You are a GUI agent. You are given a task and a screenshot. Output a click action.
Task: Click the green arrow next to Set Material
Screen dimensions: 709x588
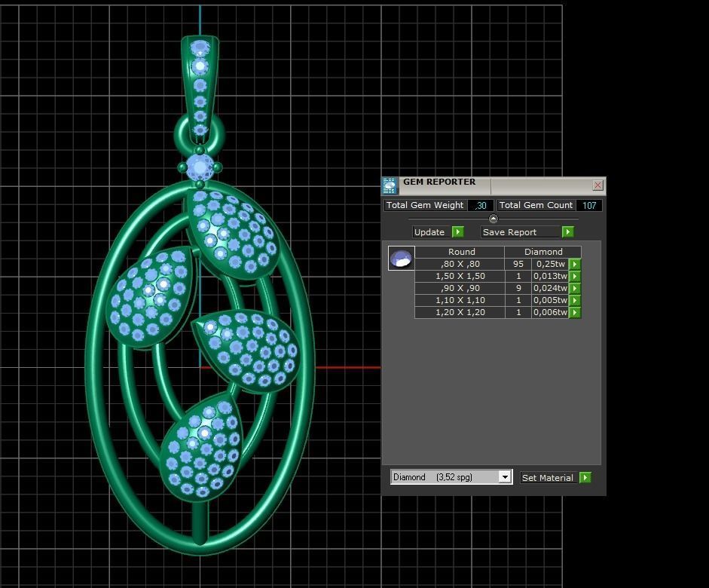[x=585, y=478]
